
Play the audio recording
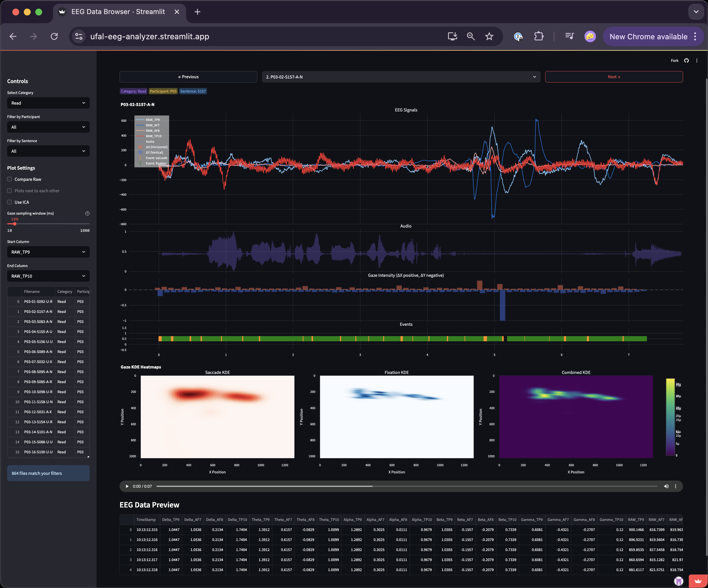click(127, 486)
